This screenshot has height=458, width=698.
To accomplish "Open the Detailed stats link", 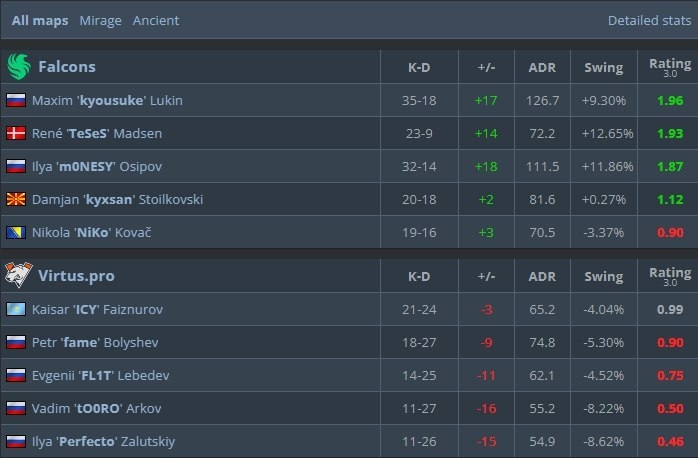I will point(646,20).
